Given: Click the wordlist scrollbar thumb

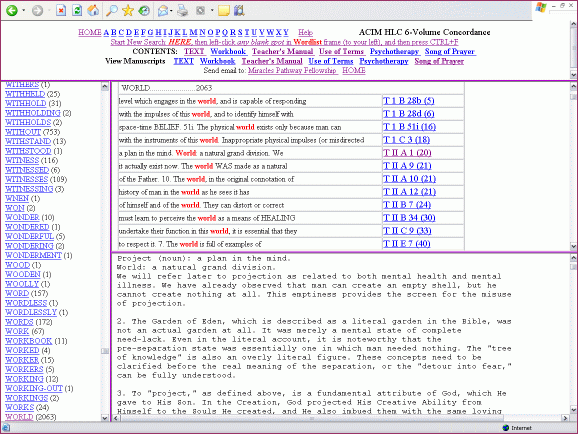Looking at the screenshot, I should coord(105,351).
